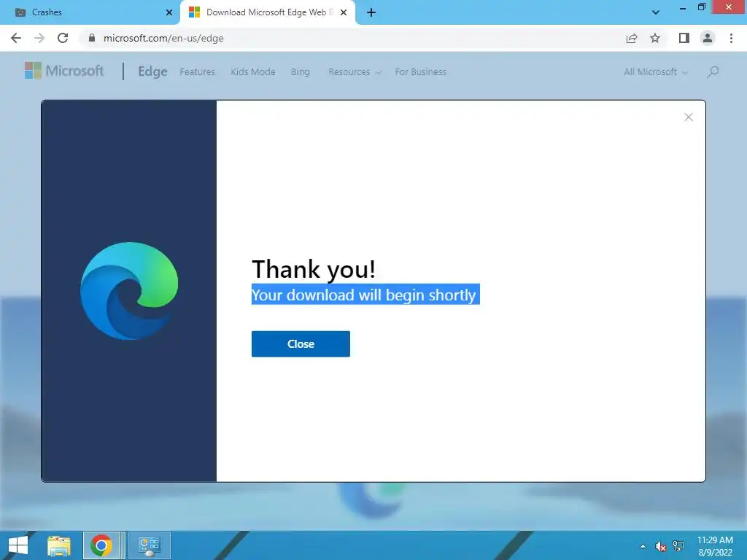Open the Control Panel taskbar icon
Screen dimensions: 747x560
[149, 545]
